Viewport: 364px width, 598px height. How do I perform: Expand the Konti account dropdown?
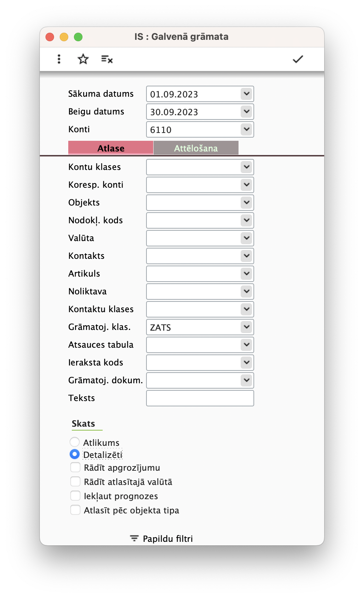click(246, 129)
